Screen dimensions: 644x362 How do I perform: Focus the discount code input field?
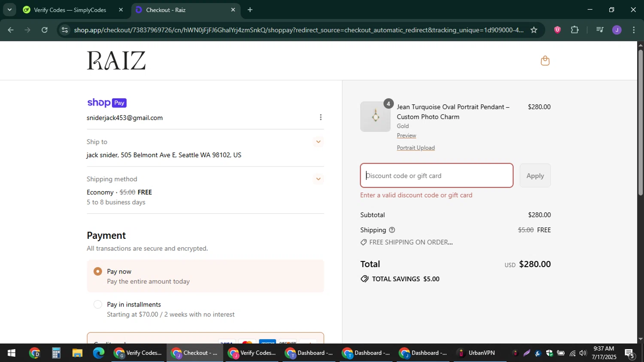tap(437, 176)
